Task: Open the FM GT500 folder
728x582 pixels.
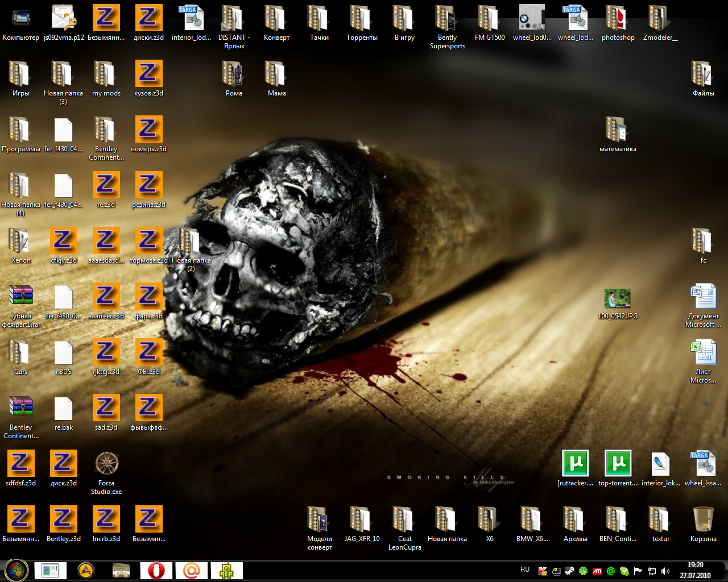Action: [490, 24]
